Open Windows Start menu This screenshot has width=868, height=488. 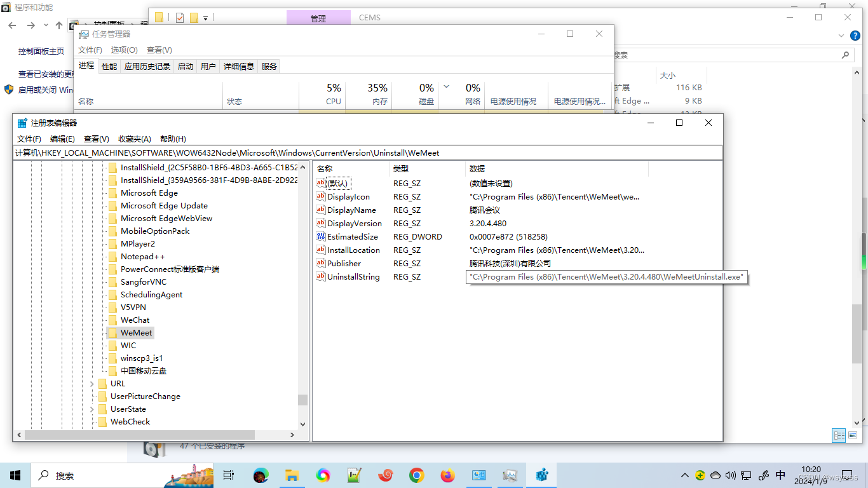(x=15, y=475)
